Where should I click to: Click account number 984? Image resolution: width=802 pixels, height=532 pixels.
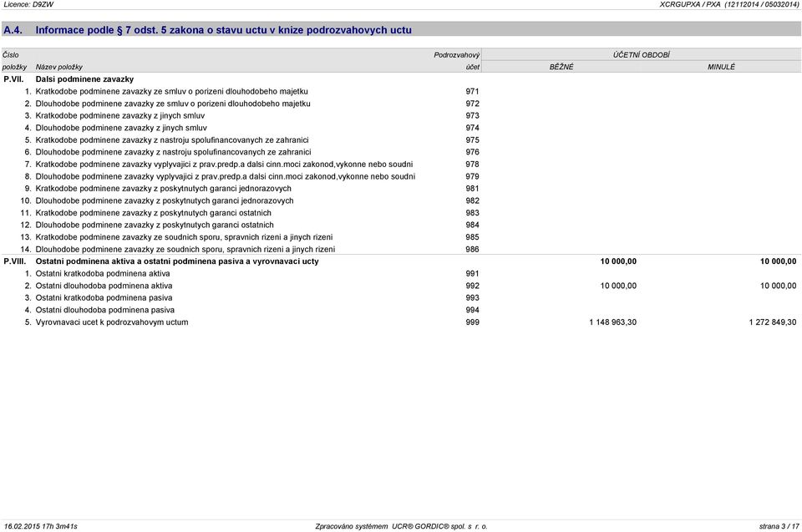[472, 225]
